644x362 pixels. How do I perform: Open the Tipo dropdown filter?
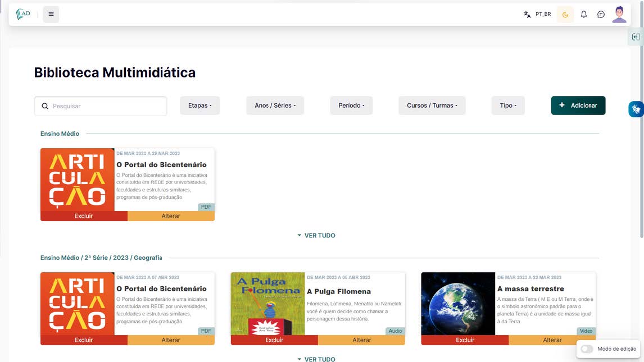pos(508,106)
